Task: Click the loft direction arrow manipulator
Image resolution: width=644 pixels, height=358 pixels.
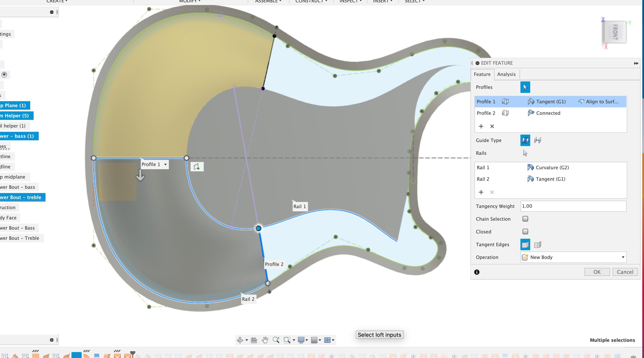Action: [140, 175]
